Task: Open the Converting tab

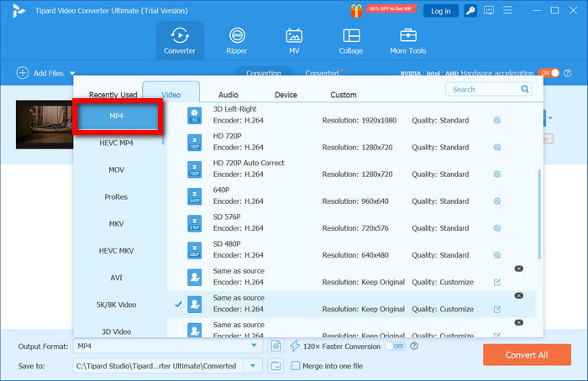Action: pos(263,73)
